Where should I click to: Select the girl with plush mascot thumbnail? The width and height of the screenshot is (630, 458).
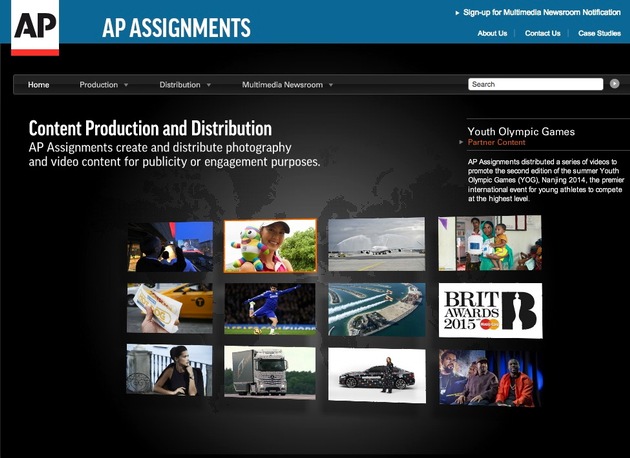[x=270, y=246]
